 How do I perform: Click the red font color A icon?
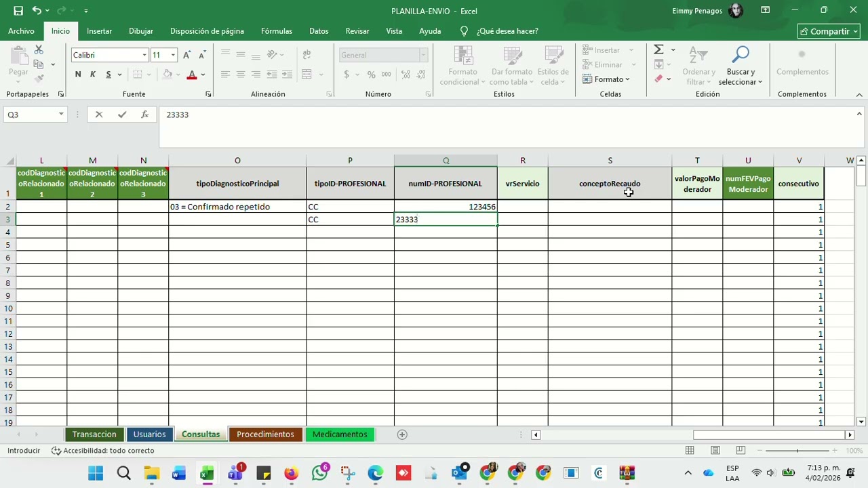pos(192,75)
